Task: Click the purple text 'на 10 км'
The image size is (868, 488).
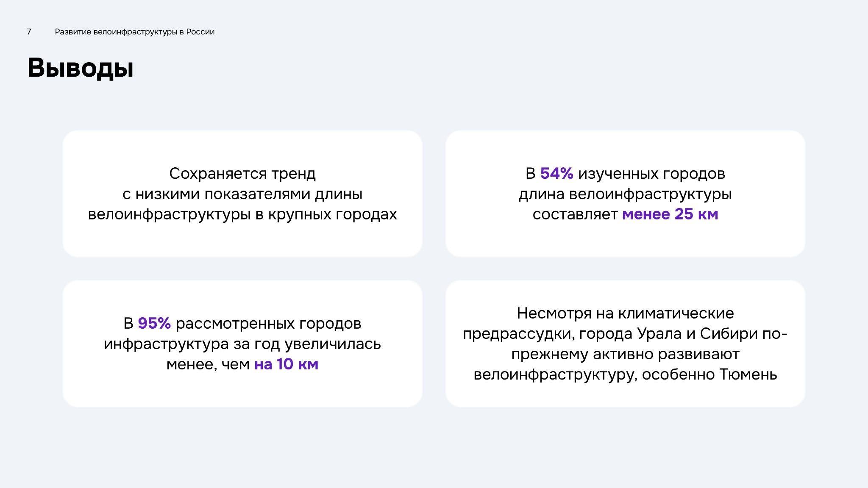Action: tap(286, 364)
